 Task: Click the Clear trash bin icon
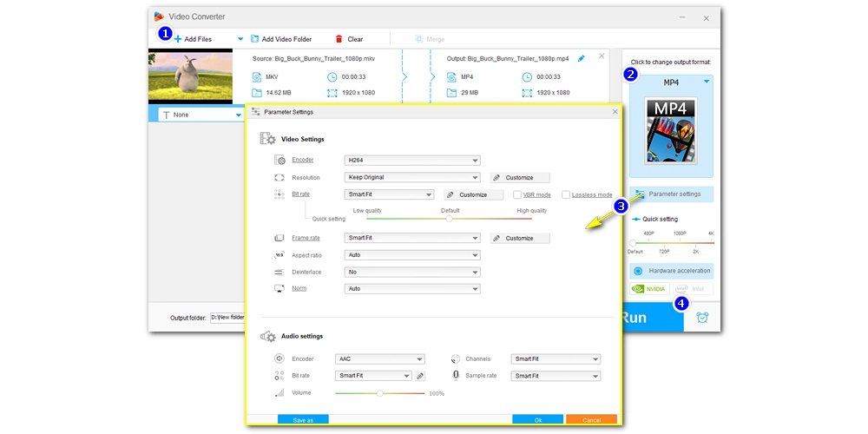[339, 39]
